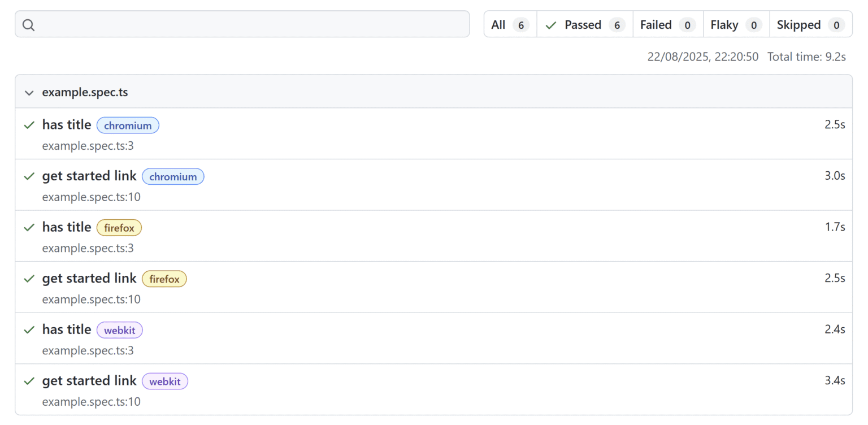Click the checkmark icon on the Passed filter

point(550,24)
